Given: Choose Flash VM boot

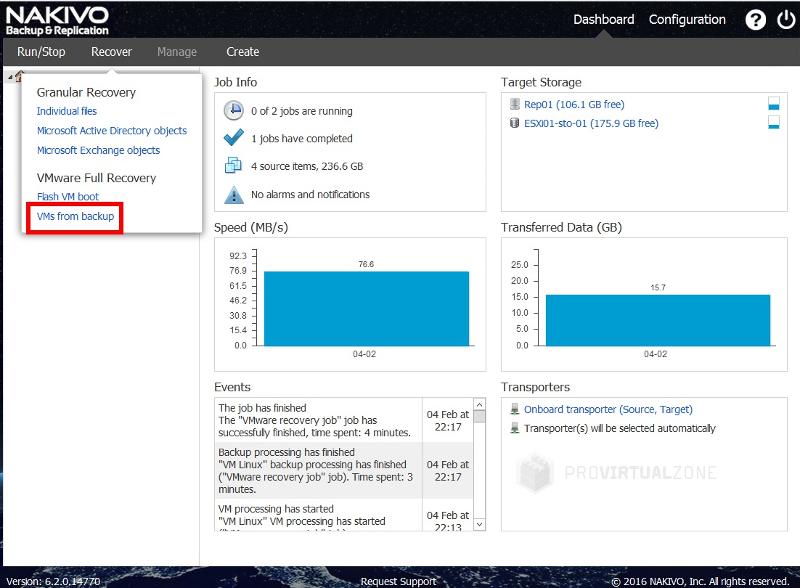Looking at the screenshot, I should (x=67, y=197).
